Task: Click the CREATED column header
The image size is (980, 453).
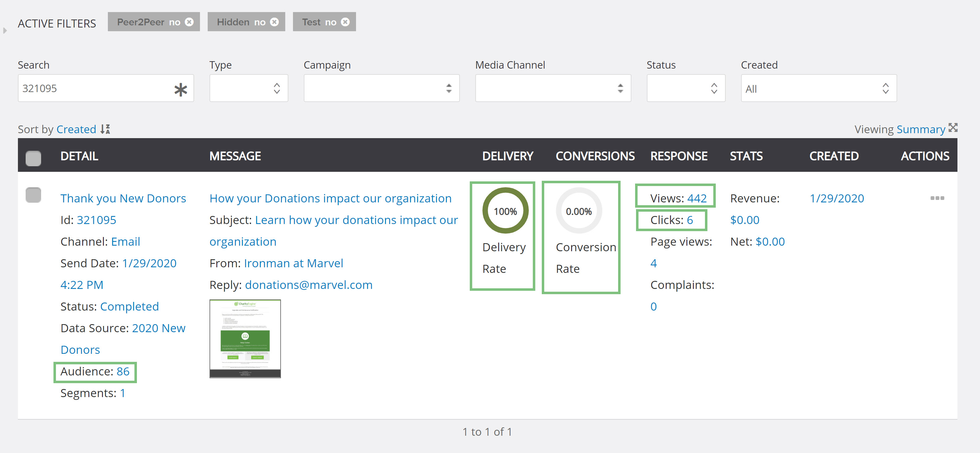Action: pyautogui.click(x=834, y=156)
